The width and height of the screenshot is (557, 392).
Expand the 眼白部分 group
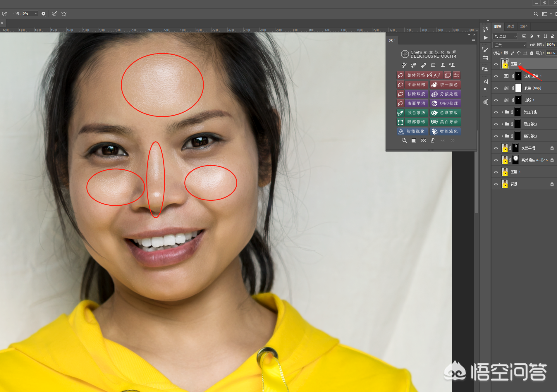(x=502, y=124)
